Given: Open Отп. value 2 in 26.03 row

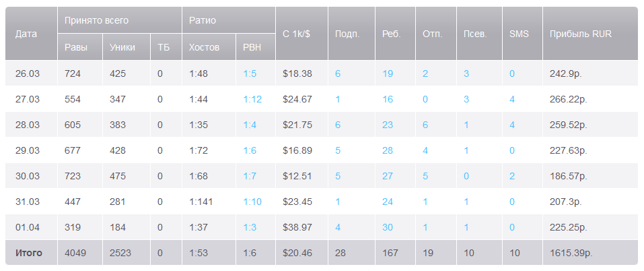Looking at the screenshot, I should click(425, 73).
